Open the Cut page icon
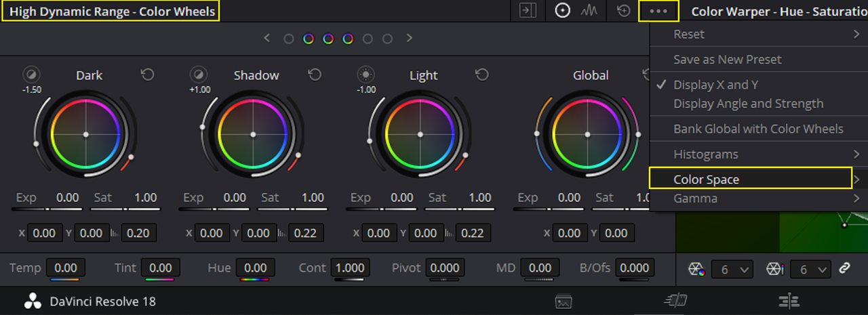The height and width of the screenshot is (315, 868). click(x=676, y=301)
